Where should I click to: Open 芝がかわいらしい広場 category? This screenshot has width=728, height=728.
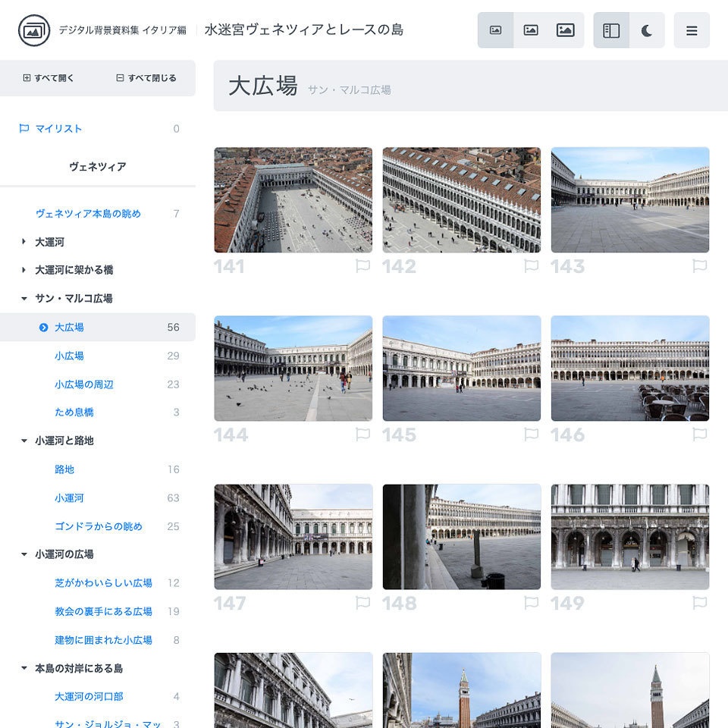coord(104,583)
